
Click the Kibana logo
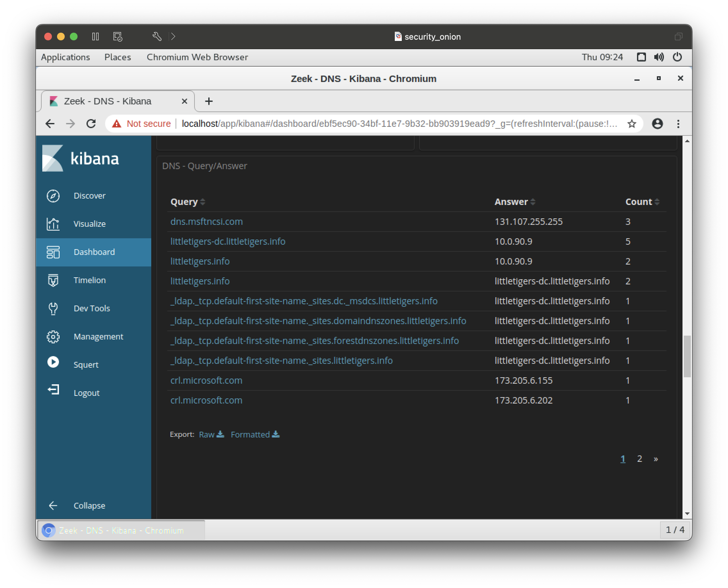(x=81, y=158)
